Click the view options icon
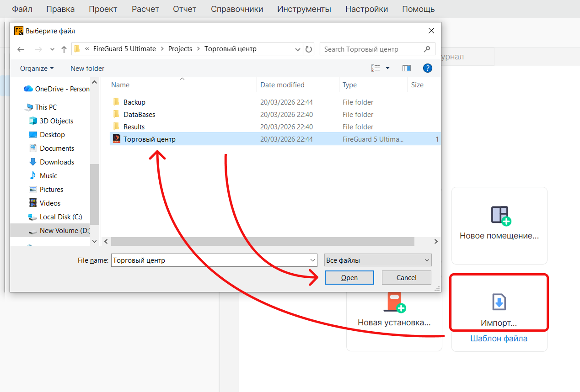The image size is (580, 392). (376, 68)
